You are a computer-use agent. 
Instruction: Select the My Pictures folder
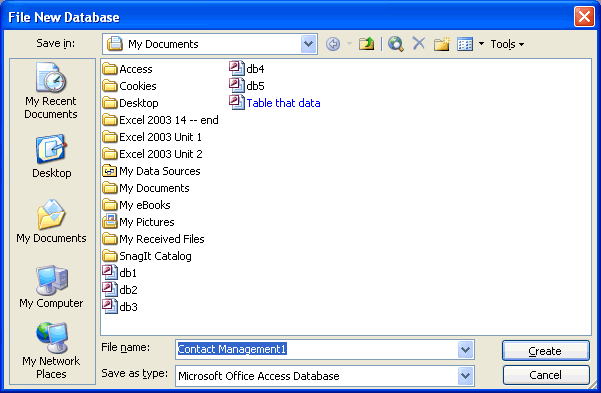click(138, 222)
